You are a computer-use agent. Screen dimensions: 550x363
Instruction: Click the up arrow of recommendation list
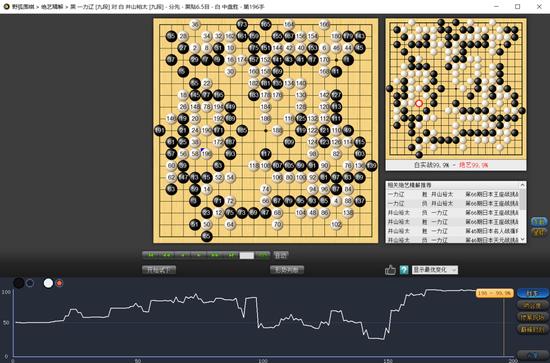523,185
